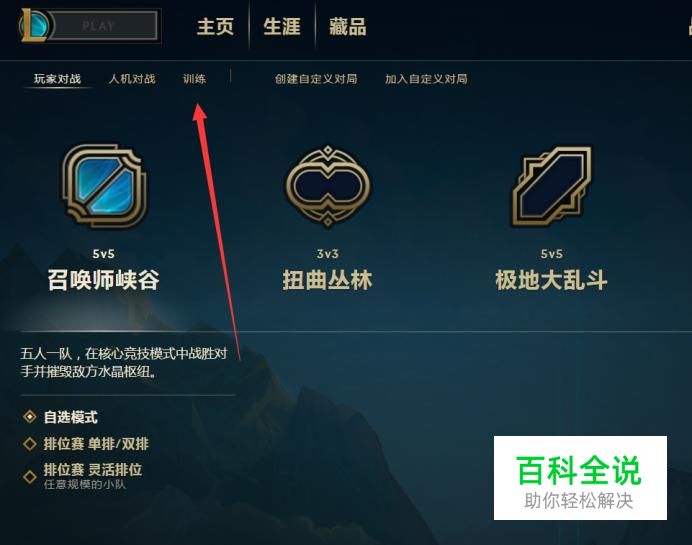Select the Summoner's Rift 5v5 map icon
The height and width of the screenshot is (545, 692).
click(x=104, y=185)
